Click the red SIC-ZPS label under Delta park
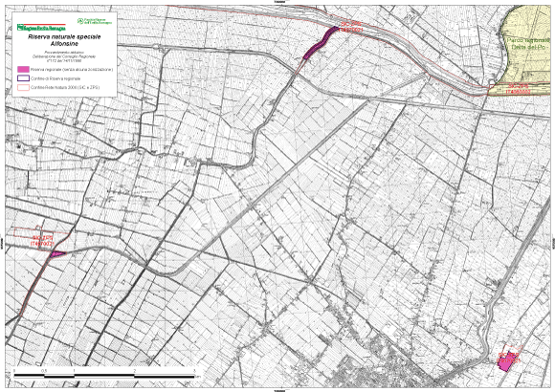Image resolution: width=555 pixels, height=392 pixels. (x=519, y=89)
